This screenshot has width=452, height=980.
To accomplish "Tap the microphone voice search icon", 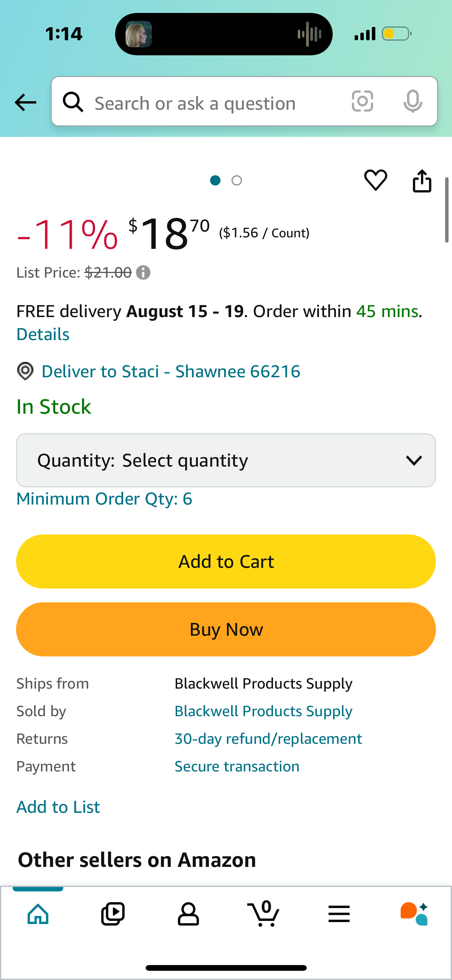I will tap(413, 102).
